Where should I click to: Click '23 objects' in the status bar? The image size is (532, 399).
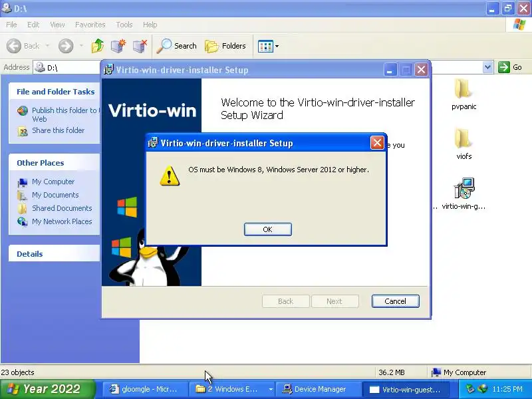point(18,372)
